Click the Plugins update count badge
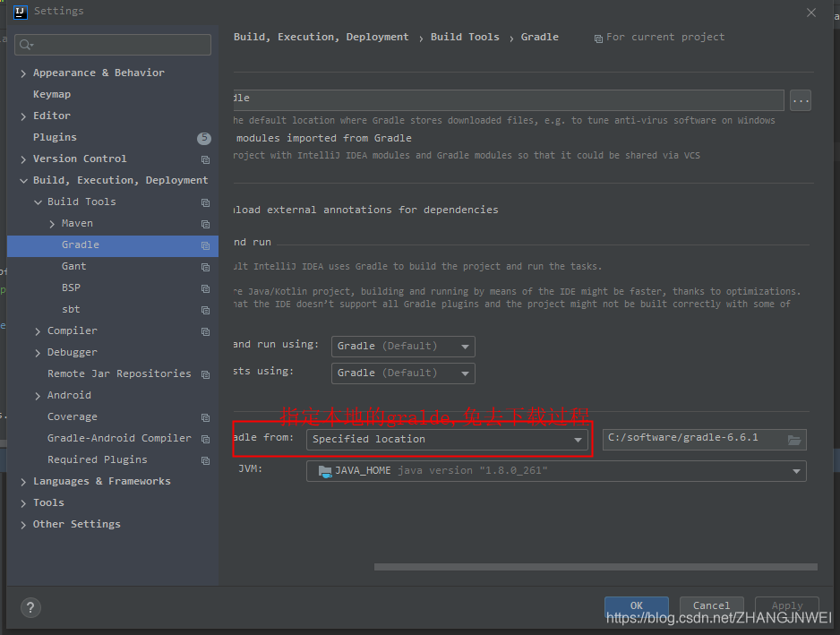 point(204,138)
